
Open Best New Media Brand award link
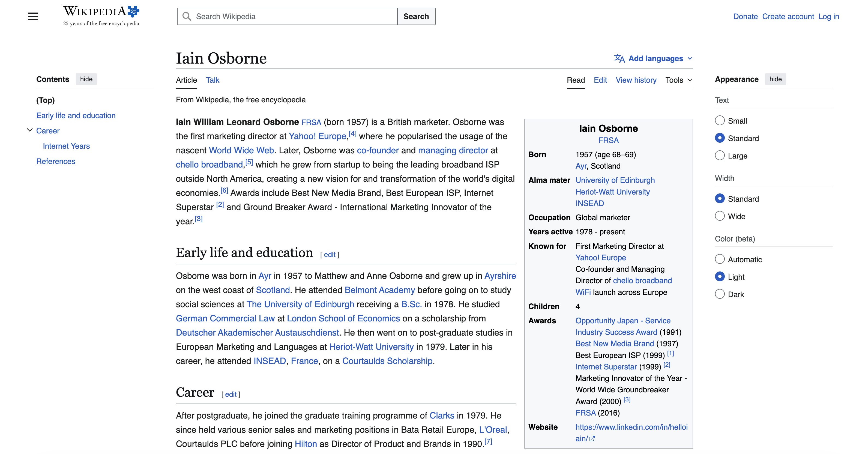click(x=615, y=344)
